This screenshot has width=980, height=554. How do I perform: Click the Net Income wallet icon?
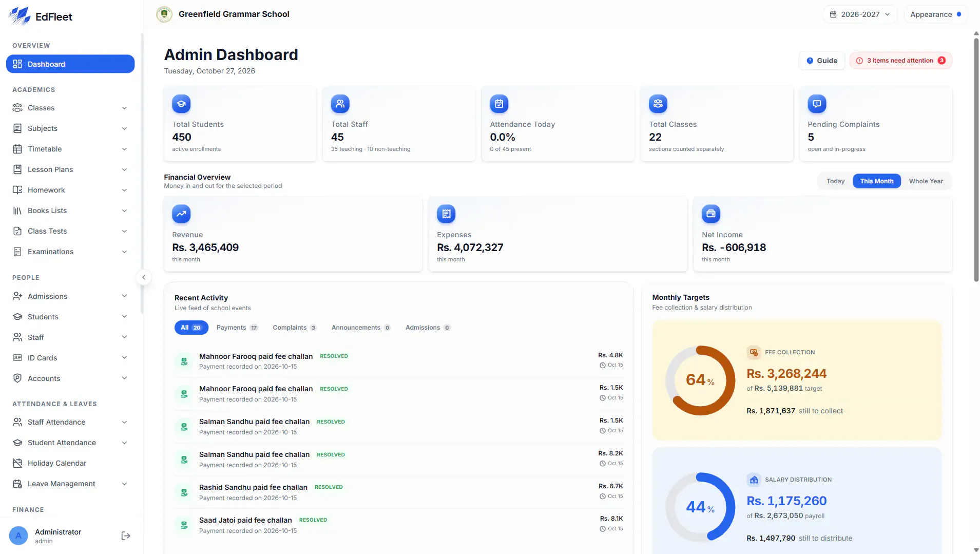click(x=711, y=214)
